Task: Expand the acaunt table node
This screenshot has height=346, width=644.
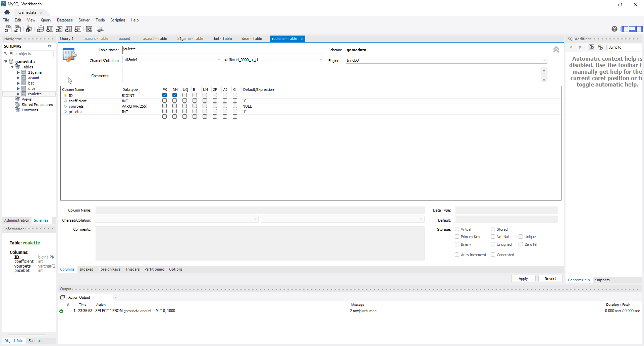Action: 18,78
